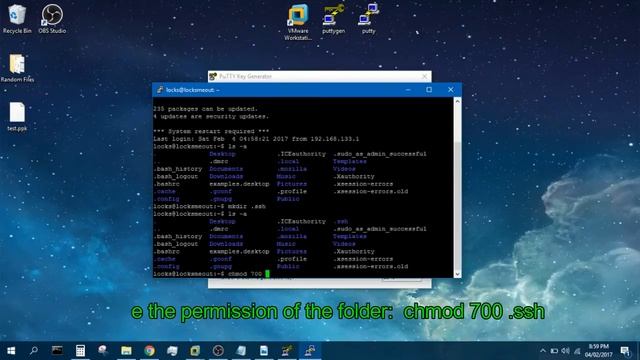
Task: Click the 'mkdir .ssh' command line
Action: 209,207
